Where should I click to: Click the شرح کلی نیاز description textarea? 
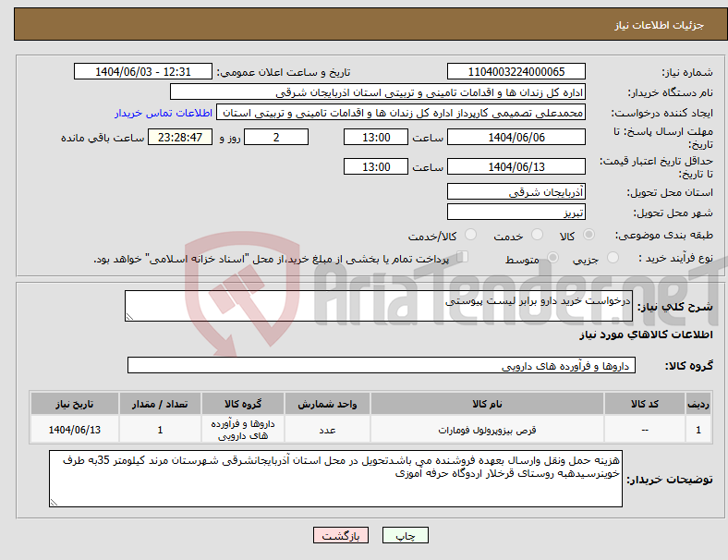[x=379, y=306]
